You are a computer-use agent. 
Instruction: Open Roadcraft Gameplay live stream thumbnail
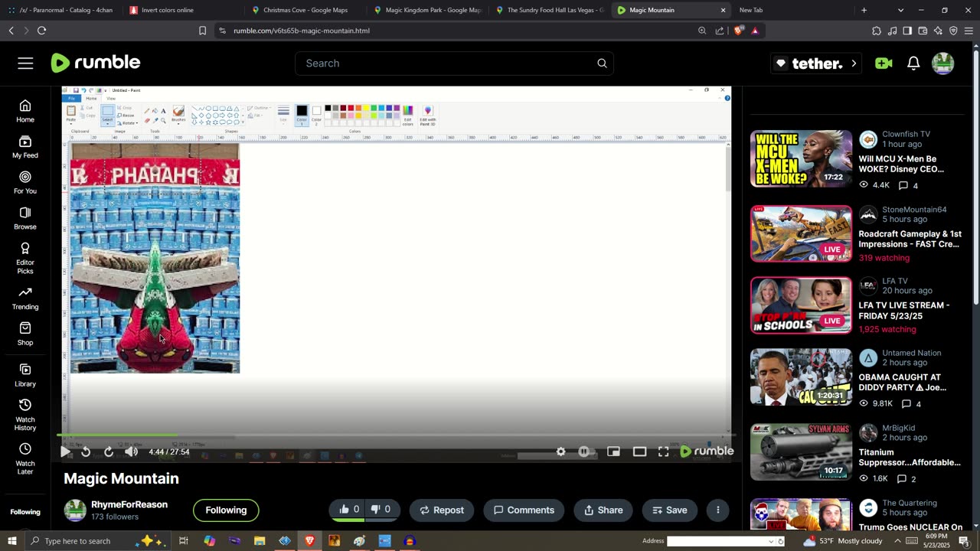pyautogui.click(x=801, y=233)
